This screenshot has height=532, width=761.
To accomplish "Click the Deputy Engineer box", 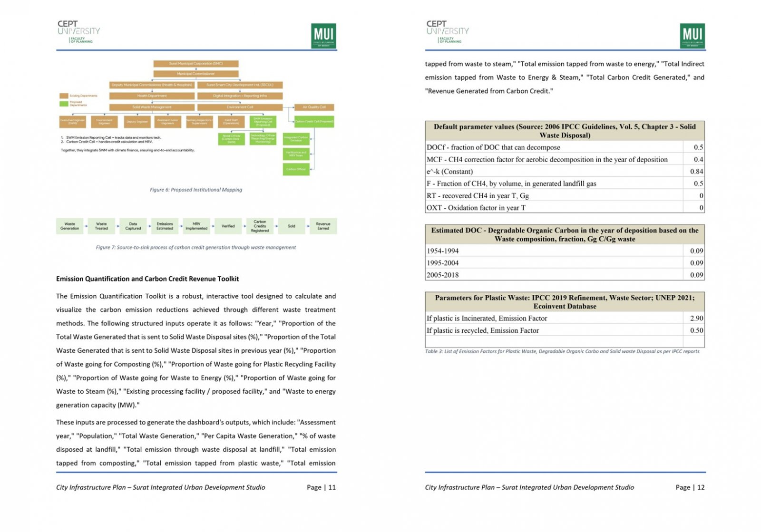I will point(137,122).
